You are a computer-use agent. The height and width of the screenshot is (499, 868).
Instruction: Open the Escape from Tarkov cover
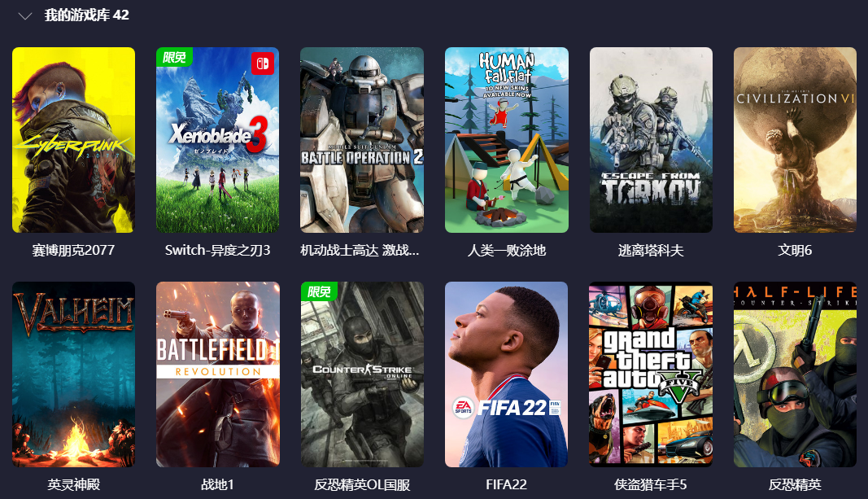point(651,139)
